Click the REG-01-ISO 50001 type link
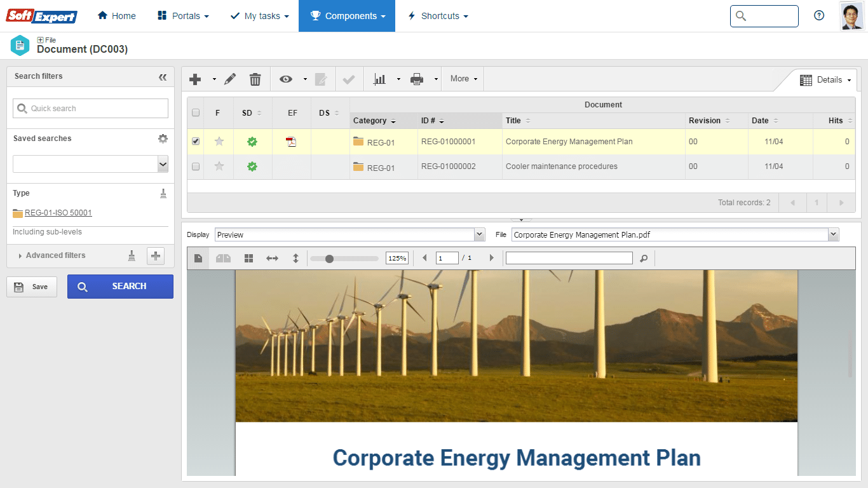 [x=58, y=213]
